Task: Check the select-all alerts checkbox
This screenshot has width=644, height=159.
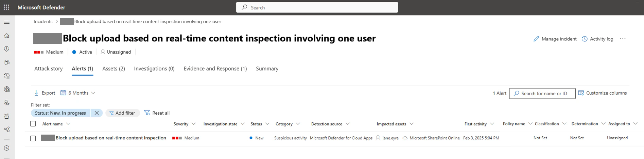Action: click(x=33, y=124)
